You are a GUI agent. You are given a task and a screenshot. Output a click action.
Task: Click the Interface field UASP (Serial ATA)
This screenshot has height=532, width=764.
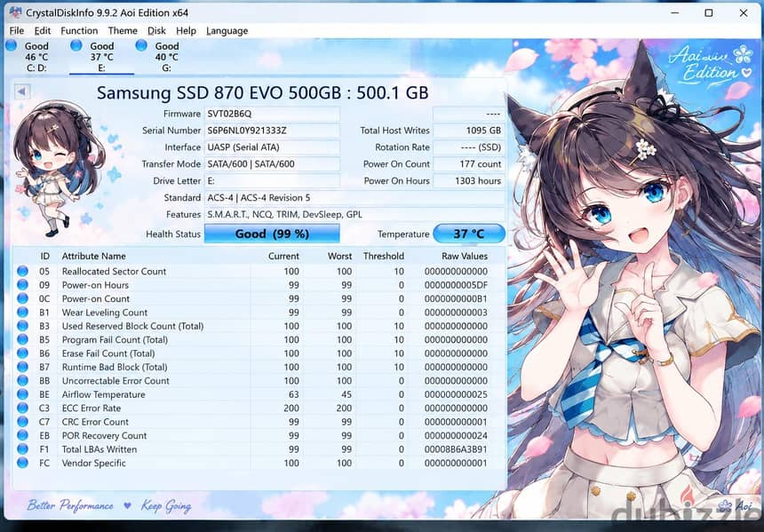click(272, 147)
